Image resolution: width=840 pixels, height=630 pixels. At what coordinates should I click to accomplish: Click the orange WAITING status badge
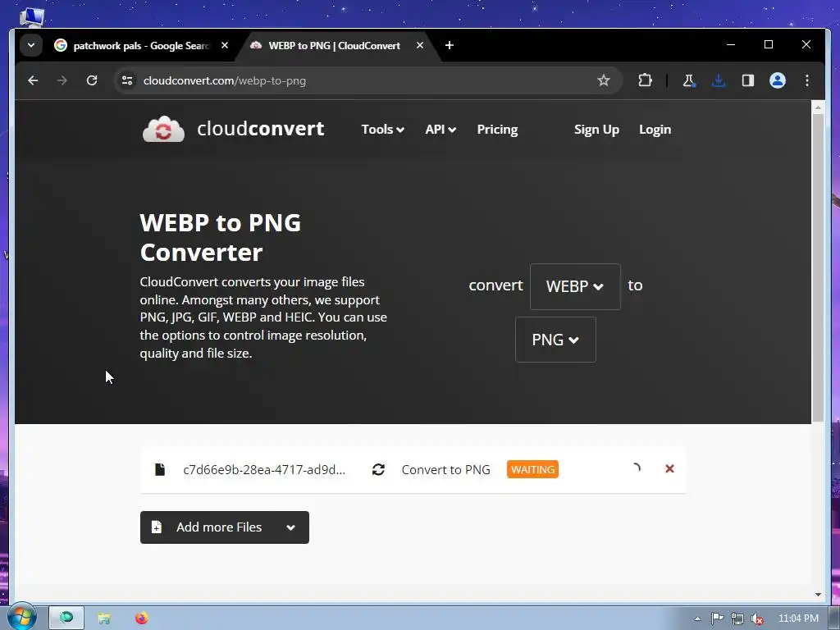[x=532, y=469]
